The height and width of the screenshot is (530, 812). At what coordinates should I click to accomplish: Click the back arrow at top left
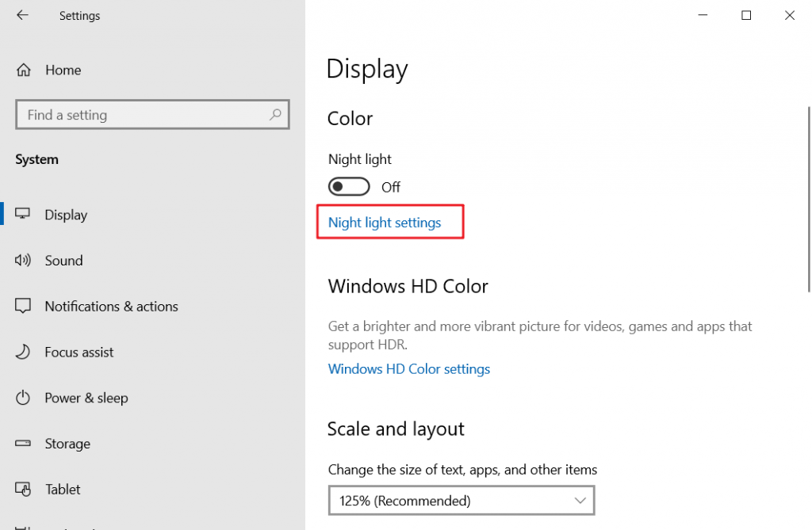21,15
